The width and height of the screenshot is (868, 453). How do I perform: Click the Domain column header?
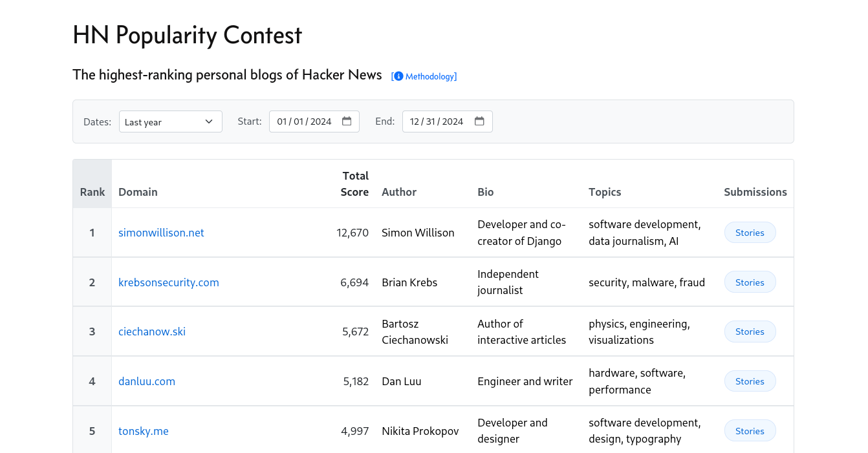point(138,192)
